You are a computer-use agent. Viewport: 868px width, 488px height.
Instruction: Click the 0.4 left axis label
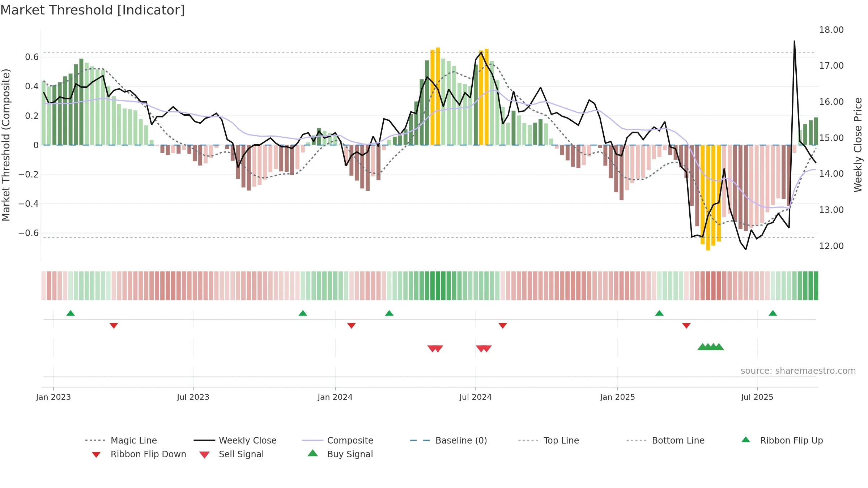pyautogui.click(x=32, y=86)
